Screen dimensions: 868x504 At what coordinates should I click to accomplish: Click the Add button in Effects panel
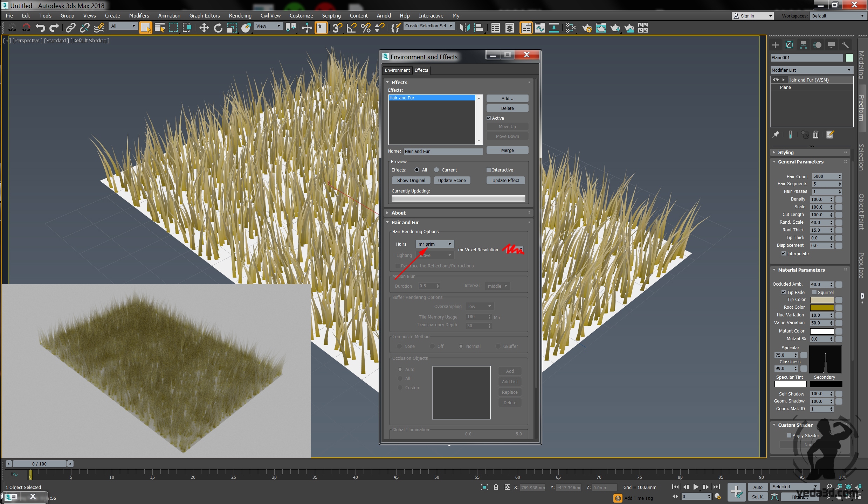click(x=507, y=98)
